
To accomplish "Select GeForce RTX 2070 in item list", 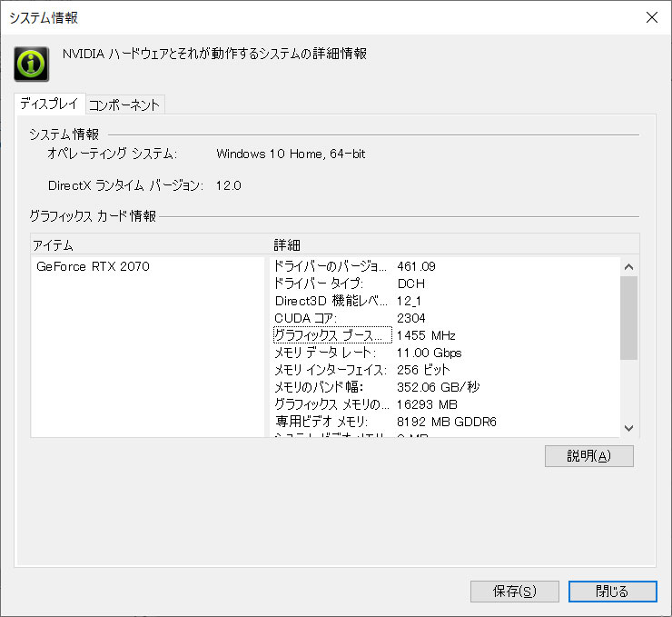I will coord(93,266).
